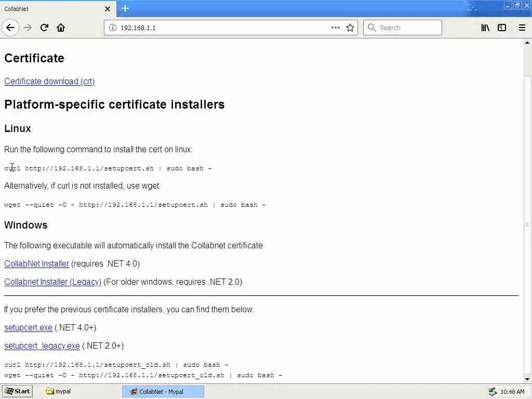Click the vertical scrollbar down arrow
The height and width of the screenshot is (399, 532).
tap(527, 379)
